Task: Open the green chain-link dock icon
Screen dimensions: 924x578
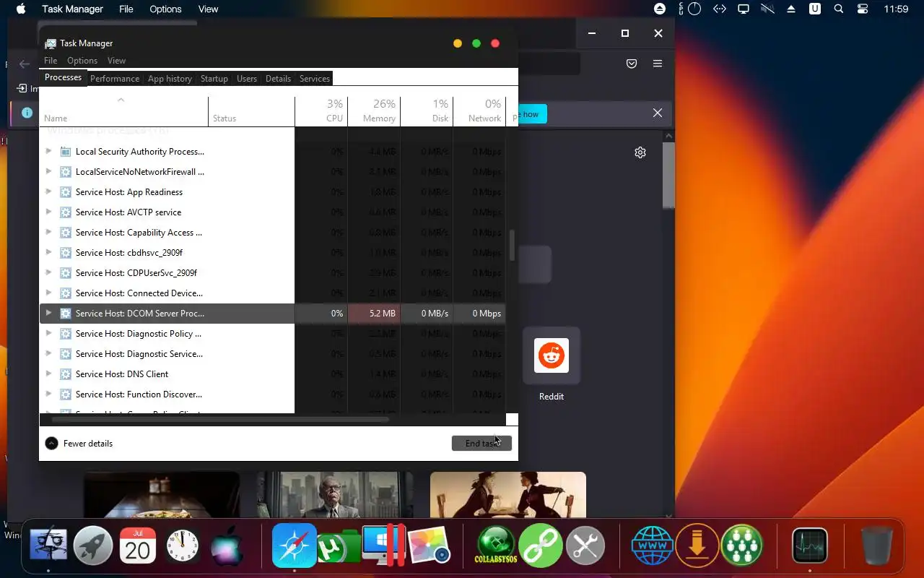Action: 541,545
